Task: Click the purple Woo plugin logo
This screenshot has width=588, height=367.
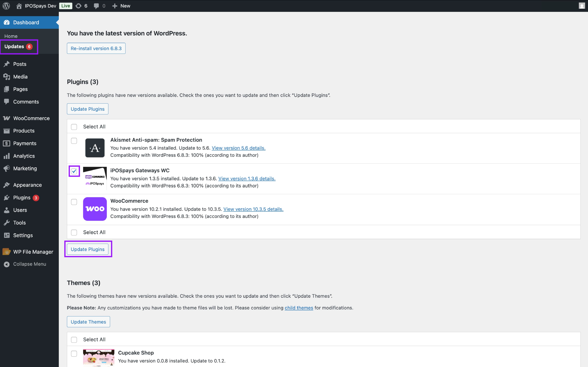Action: [x=95, y=209]
